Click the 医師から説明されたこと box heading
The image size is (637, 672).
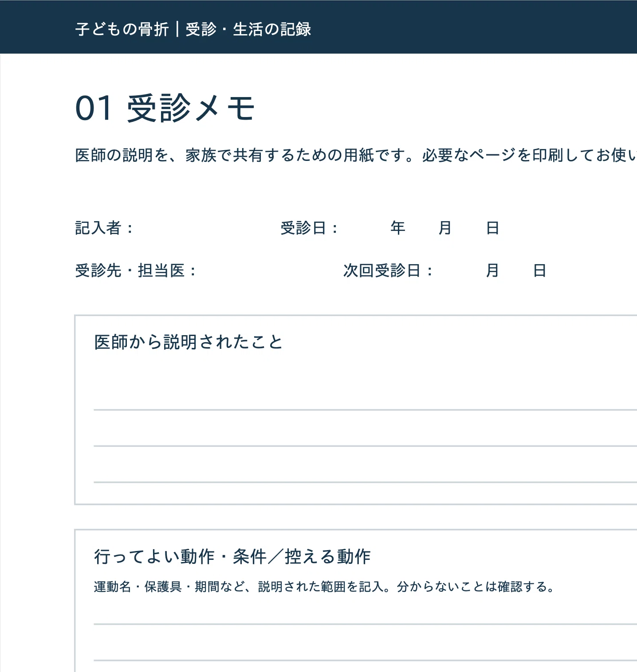click(189, 342)
